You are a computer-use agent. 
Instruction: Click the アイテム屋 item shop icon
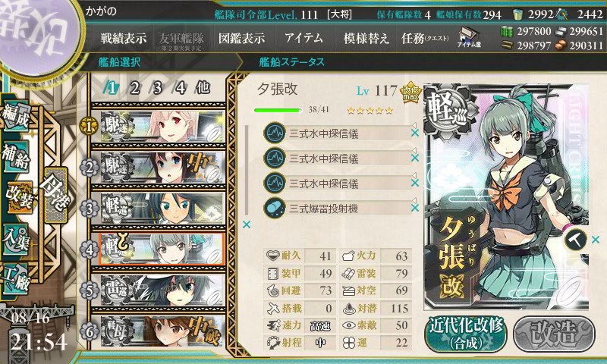(x=469, y=38)
